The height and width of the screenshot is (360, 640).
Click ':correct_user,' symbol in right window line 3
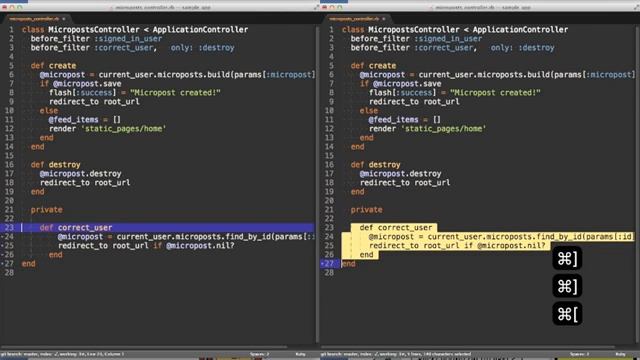pyautogui.click(x=446, y=48)
